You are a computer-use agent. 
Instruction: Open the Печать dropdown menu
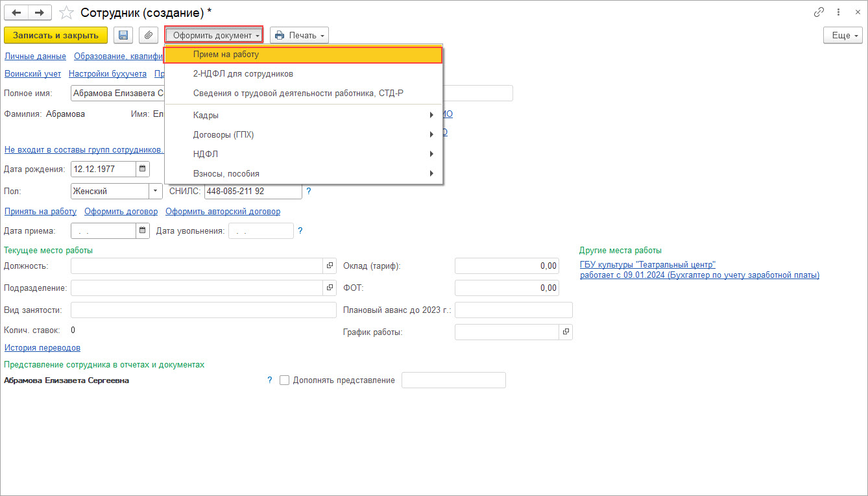coord(299,35)
